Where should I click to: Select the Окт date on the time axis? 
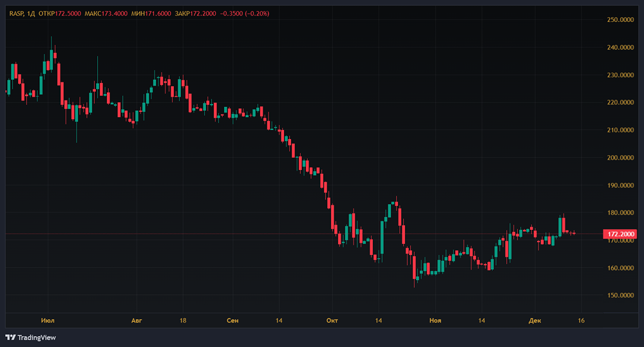click(x=332, y=321)
